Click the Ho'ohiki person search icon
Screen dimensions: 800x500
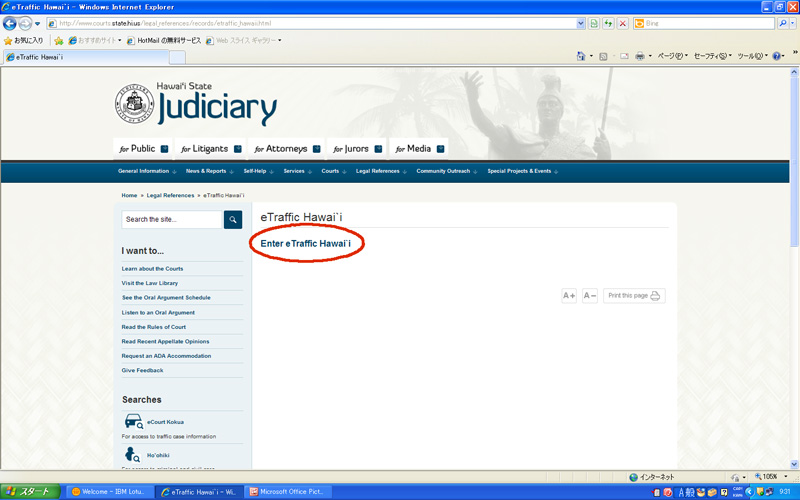[x=132, y=455]
